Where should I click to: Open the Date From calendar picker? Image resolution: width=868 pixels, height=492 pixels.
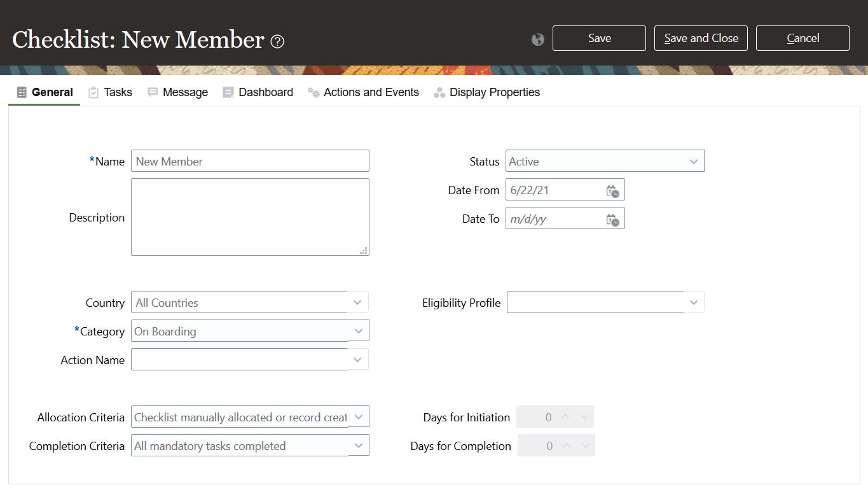click(x=612, y=190)
